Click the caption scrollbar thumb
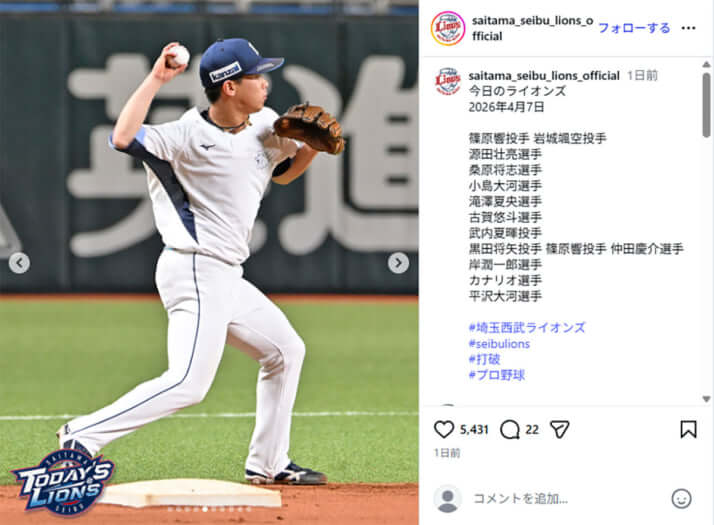714x525 pixels. pyautogui.click(x=706, y=105)
